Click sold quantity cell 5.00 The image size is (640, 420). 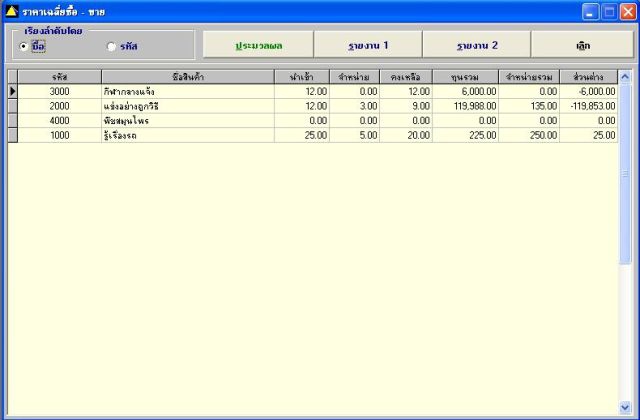click(354, 136)
